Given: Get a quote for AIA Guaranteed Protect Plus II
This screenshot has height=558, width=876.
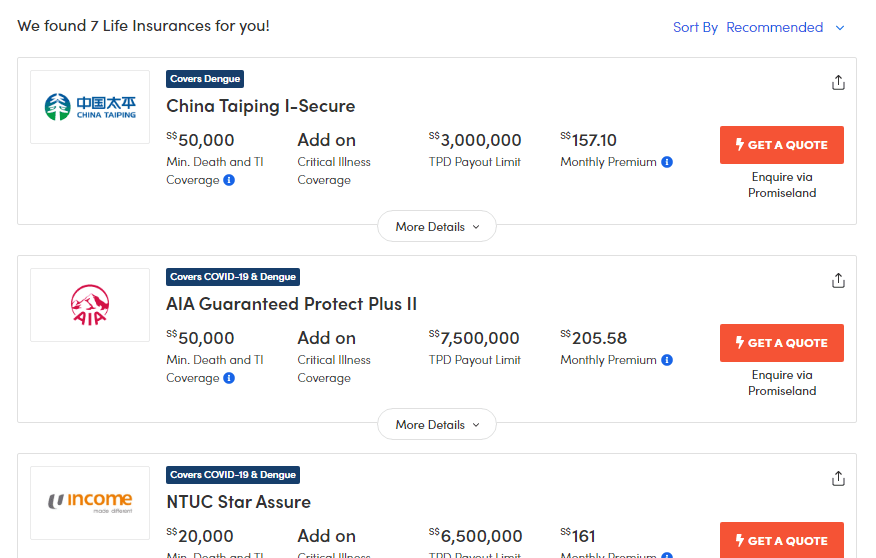Looking at the screenshot, I should [782, 343].
